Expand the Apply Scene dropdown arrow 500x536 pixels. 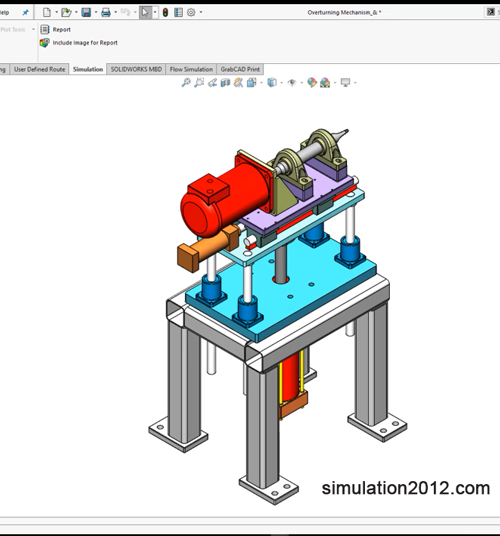(335, 83)
